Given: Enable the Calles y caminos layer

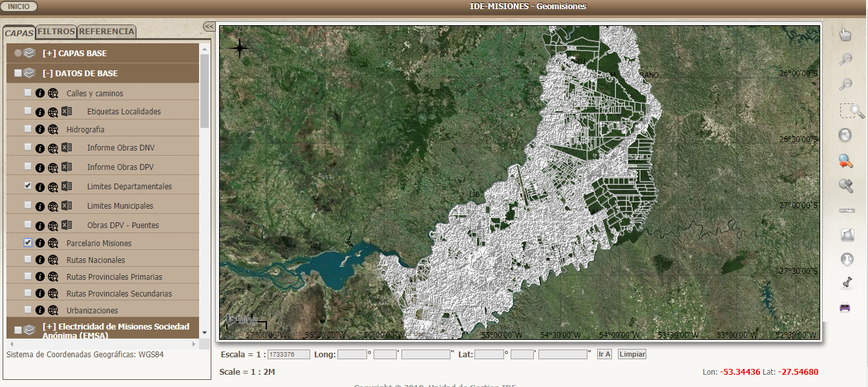Looking at the screenshot, I should coord(28,93).
